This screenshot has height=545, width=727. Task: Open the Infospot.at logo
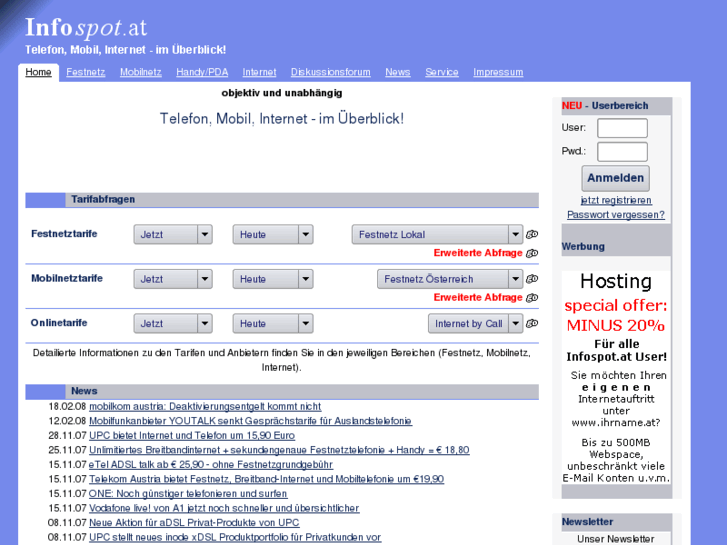[86, 27]
